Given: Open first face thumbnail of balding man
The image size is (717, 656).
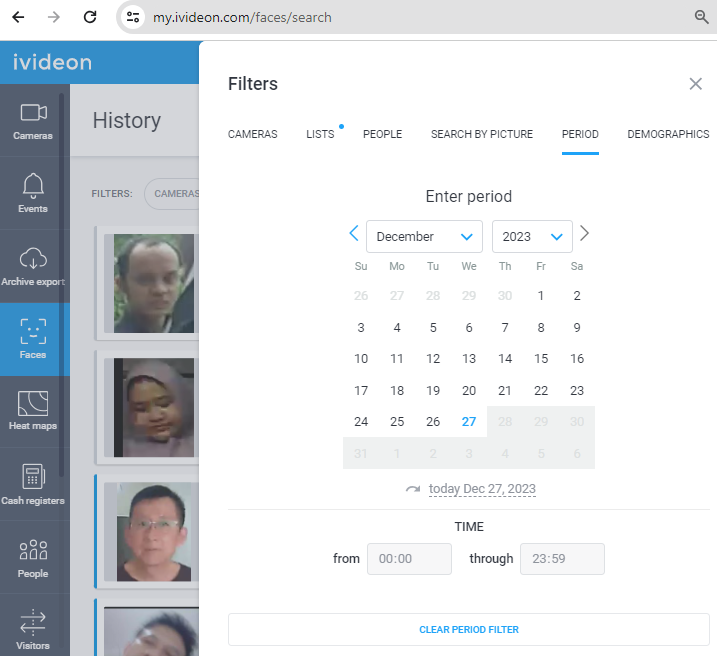Looking at the screenshot, I should tap(154, 283).
